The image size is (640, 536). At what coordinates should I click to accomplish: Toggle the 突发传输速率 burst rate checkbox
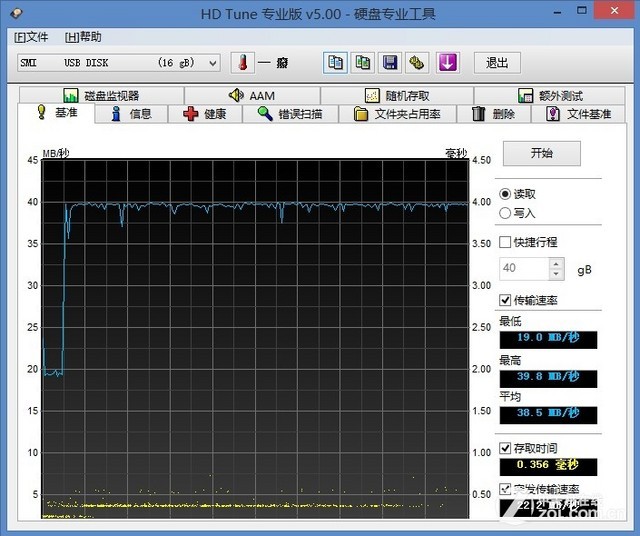point(505,489)
